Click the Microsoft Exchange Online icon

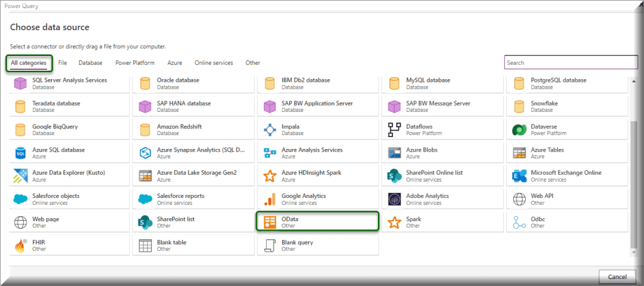point(519,176)
